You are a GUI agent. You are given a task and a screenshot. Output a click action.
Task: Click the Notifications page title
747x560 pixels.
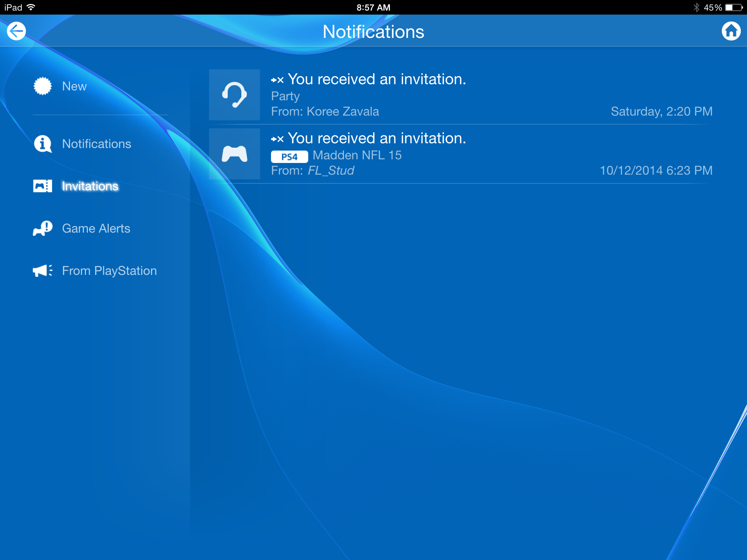(373, 32)
